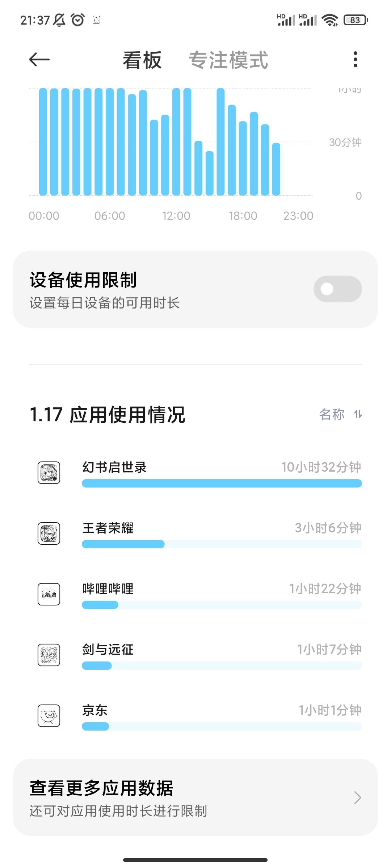This screenshot has height=868, width=391.
Task: Tap the sort arrows icon beside 名称
Action: pyautogui.click(x=358, y=414)
